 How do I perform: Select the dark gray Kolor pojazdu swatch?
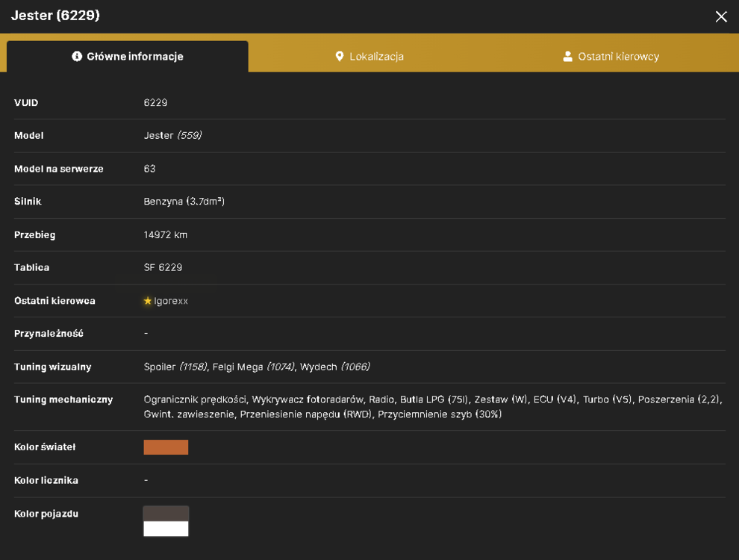pyautogui.click(x=166, y=514)
